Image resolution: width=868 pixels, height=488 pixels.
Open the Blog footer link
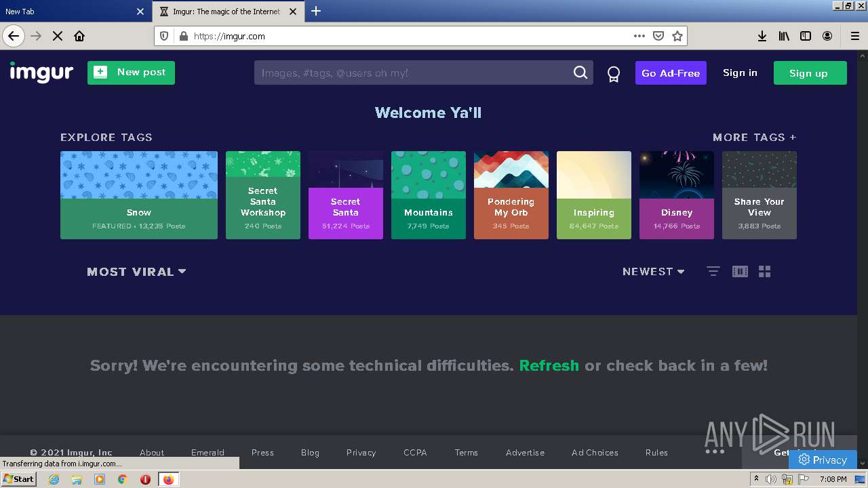coord(310,452)
